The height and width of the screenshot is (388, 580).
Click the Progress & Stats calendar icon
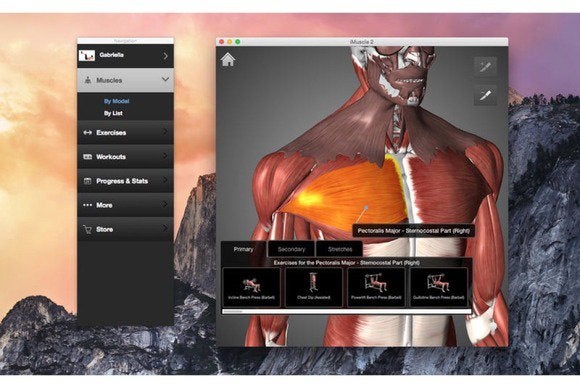pyautogui.click(x=88, y=181)
